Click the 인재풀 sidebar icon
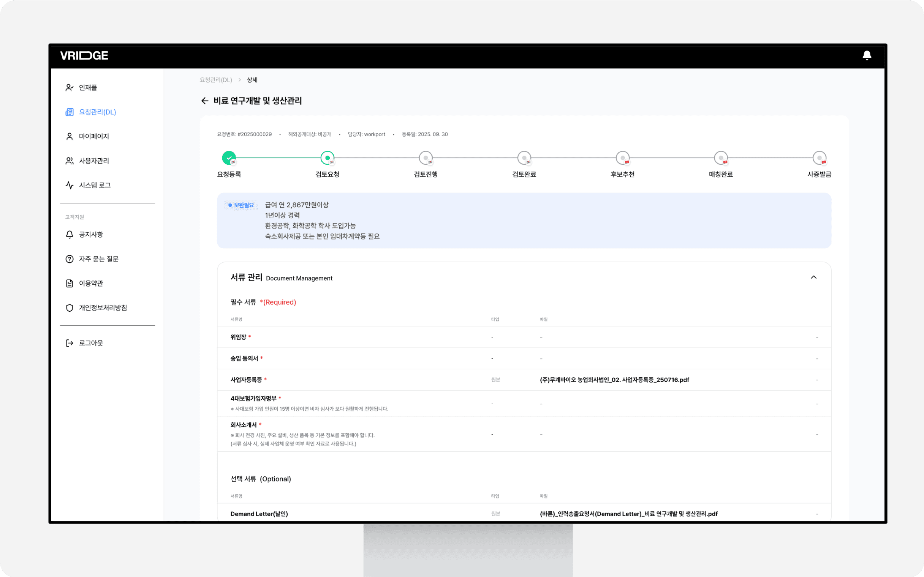Viewport: 924px width, 577px height. tap(69, 88)
